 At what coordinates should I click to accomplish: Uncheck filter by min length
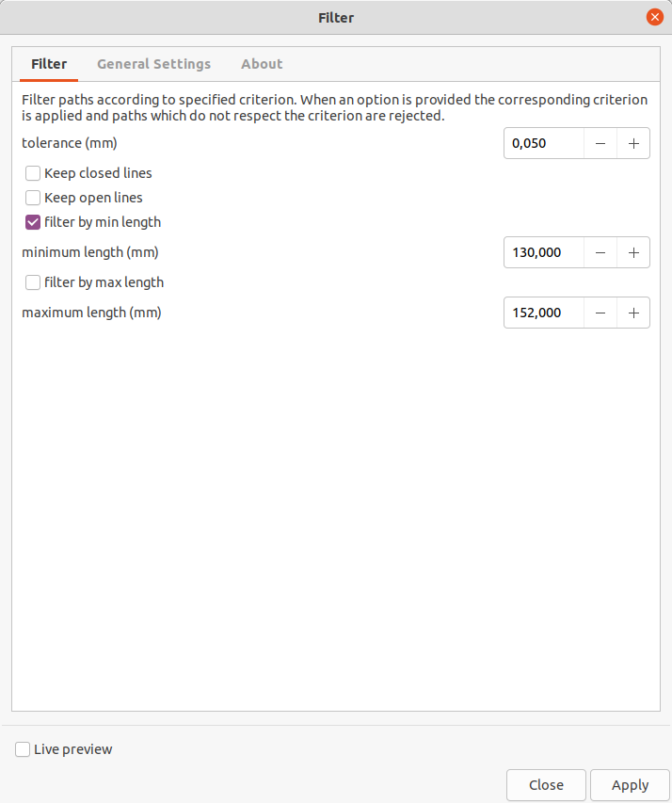[x=33, y=222]
